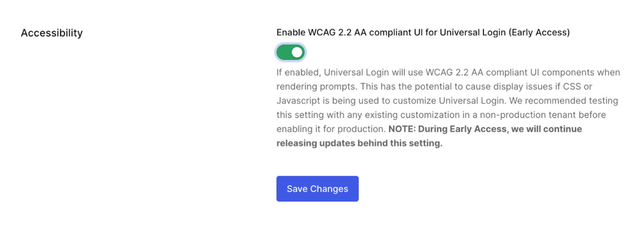Screen dimensions: 644x233
Task: Click the word "Javascript" in the description
Action: [298, 101]
